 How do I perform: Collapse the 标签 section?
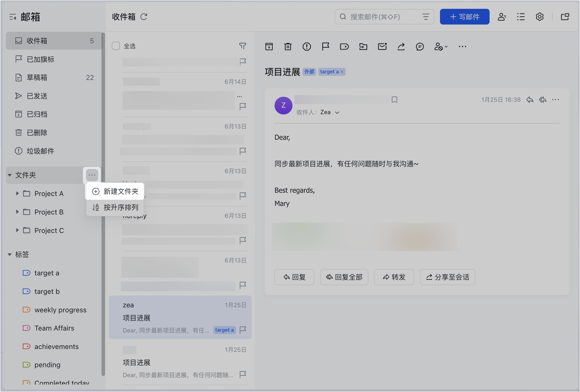[x=10, y=254]
